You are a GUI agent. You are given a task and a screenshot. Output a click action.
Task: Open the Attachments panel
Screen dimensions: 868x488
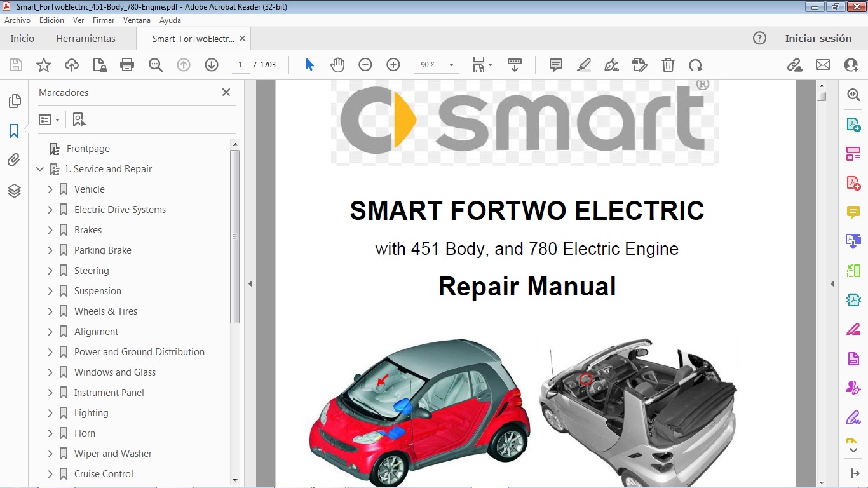tap(14, 159)
